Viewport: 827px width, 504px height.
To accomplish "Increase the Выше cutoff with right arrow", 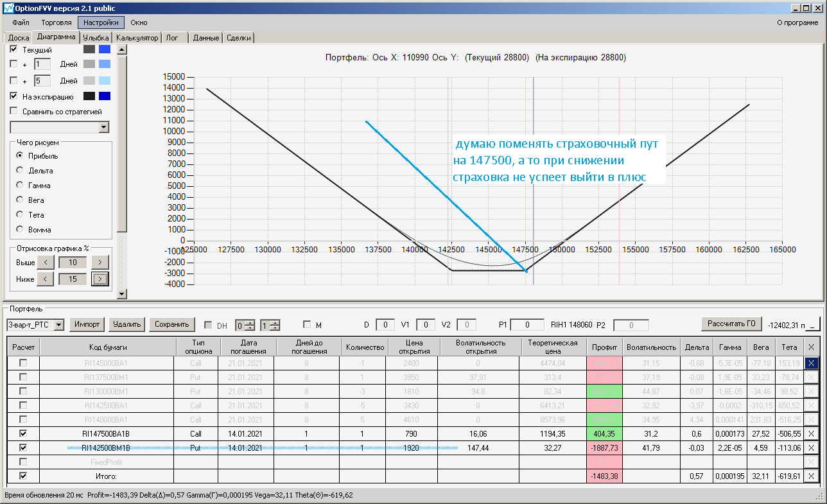I will point(100,263).
